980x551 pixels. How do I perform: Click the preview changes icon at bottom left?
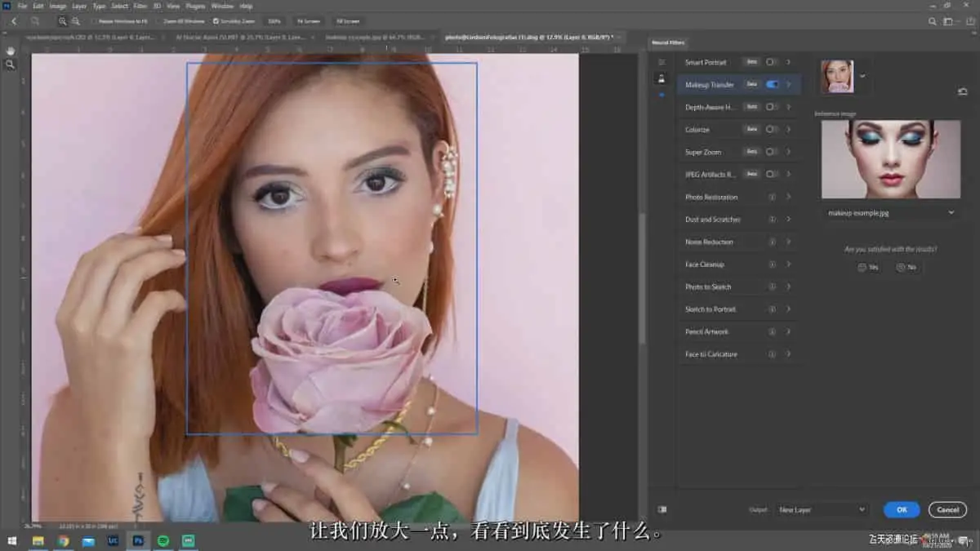coord(662,509)
